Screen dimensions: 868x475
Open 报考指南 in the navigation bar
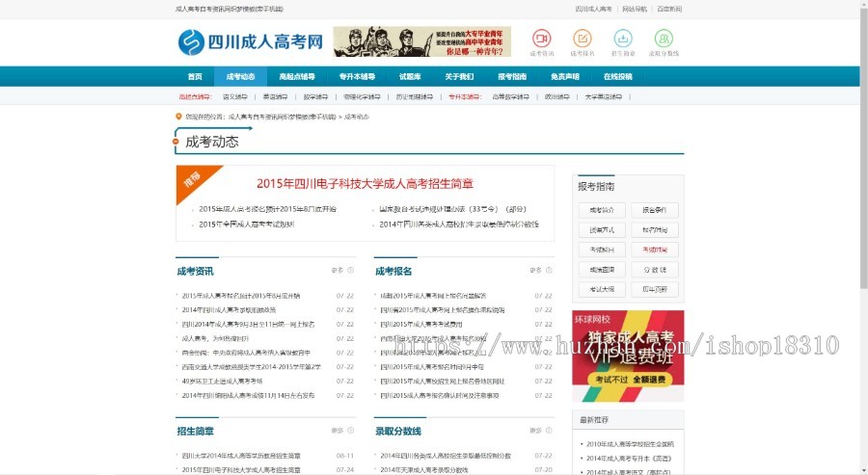click(x=512, y=76)
